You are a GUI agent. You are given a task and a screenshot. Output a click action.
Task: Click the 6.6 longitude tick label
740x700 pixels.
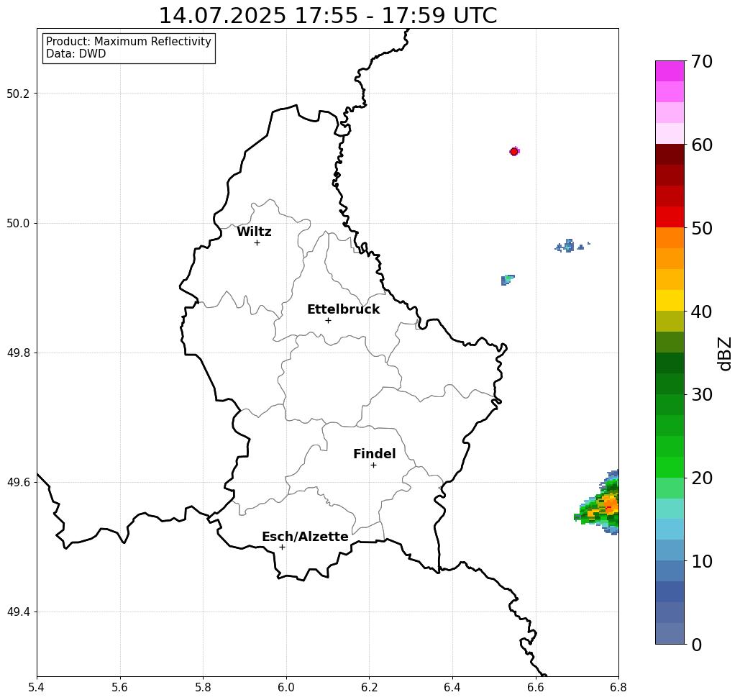536,687
